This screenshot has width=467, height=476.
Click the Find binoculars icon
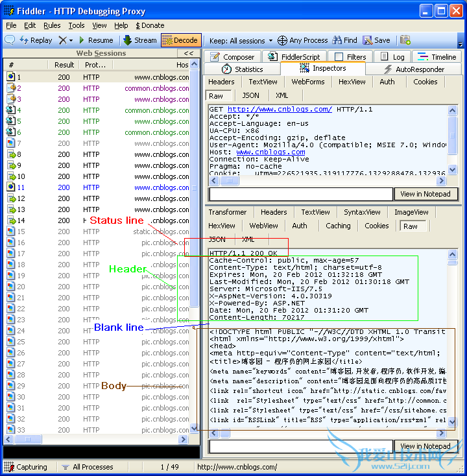tap(337, 40)
